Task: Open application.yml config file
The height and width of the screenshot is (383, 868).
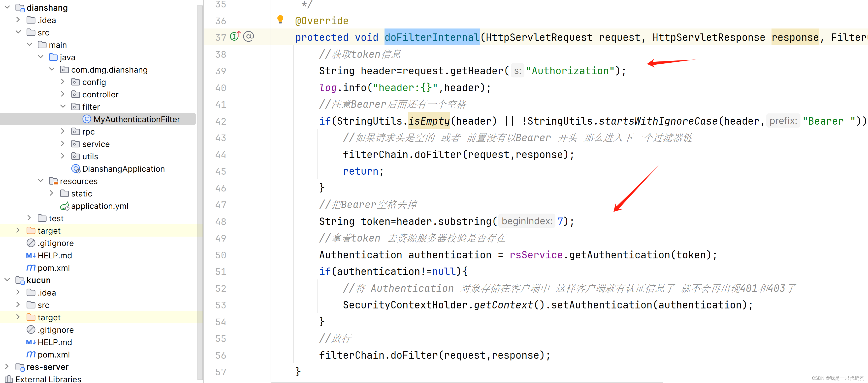Action: [99, 206]
